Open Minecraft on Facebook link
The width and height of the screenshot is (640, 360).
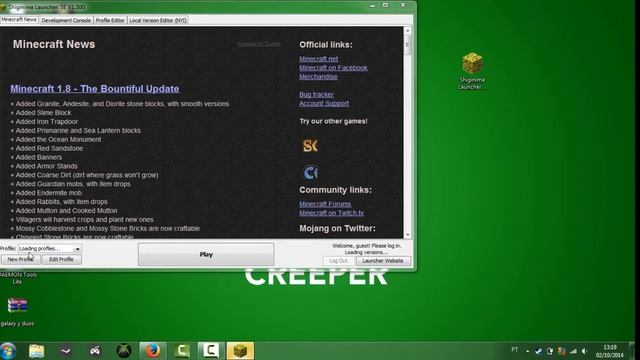(x=333, y=68)
